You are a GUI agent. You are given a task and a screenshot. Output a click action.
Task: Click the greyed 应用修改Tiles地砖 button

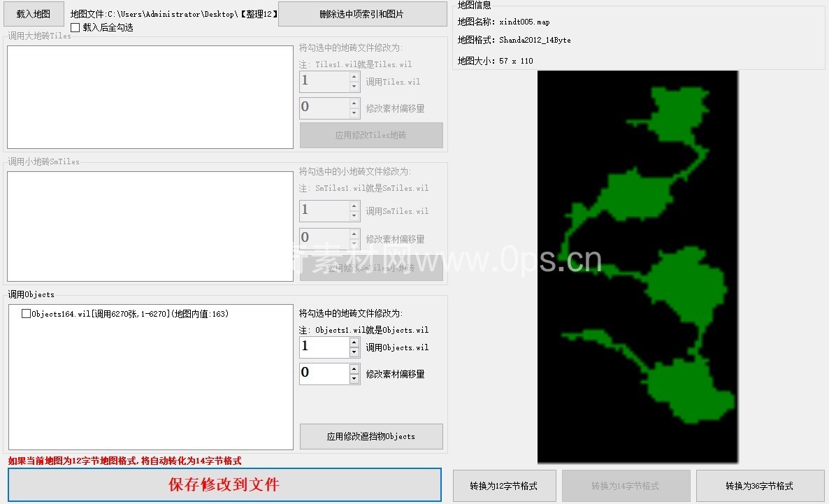pyautogui.click(x=371, y=136)
